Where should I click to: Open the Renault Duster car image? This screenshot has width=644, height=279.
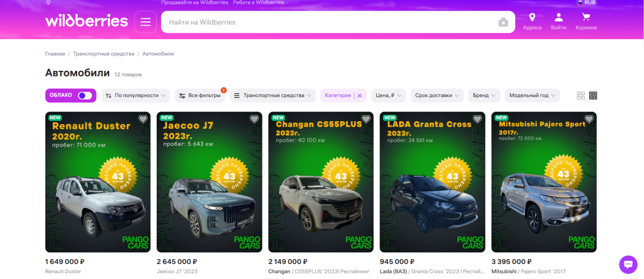coord(98,182)
